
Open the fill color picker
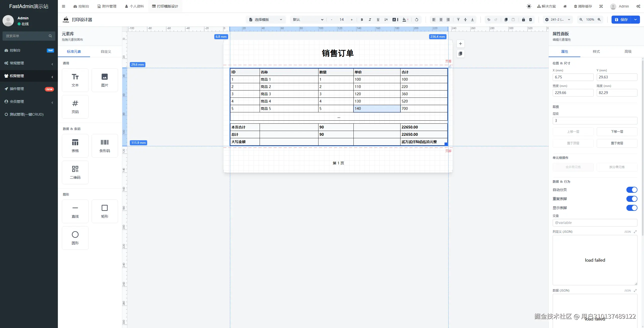click(405, 20)
